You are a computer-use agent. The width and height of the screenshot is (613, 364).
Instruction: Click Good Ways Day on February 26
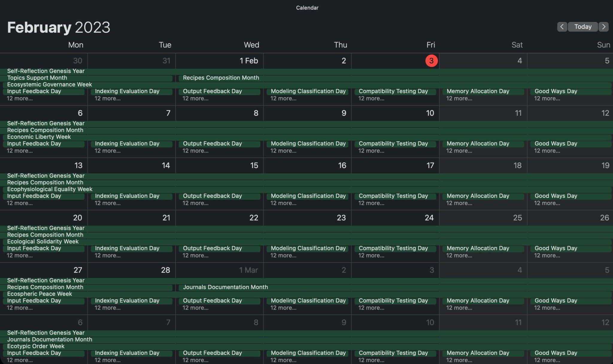pyautogui.click(x=556, y=248)
